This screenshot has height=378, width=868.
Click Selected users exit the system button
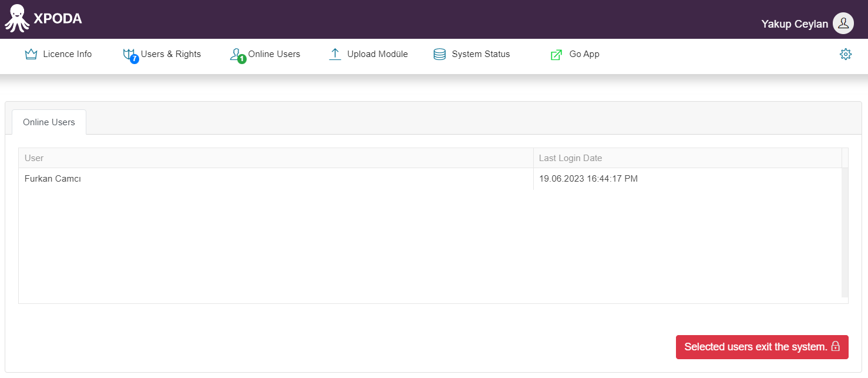coord(762,347)
